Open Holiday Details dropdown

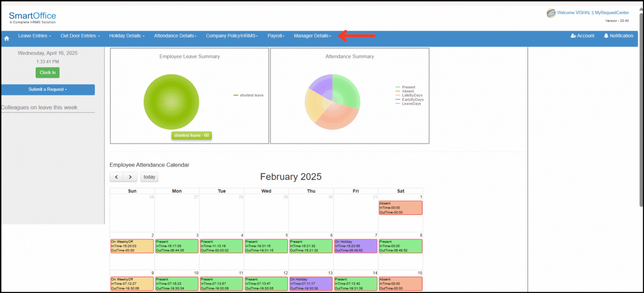[127, 36]
